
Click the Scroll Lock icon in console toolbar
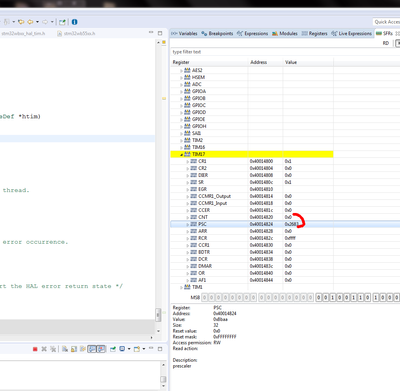(74, 349)
